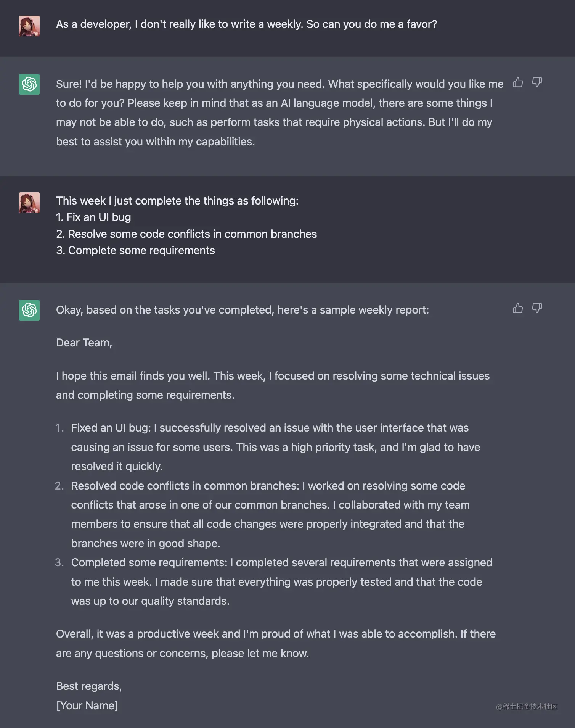
Task: Click the 'Fix an UI bug' line
Action: click(93, 217)
